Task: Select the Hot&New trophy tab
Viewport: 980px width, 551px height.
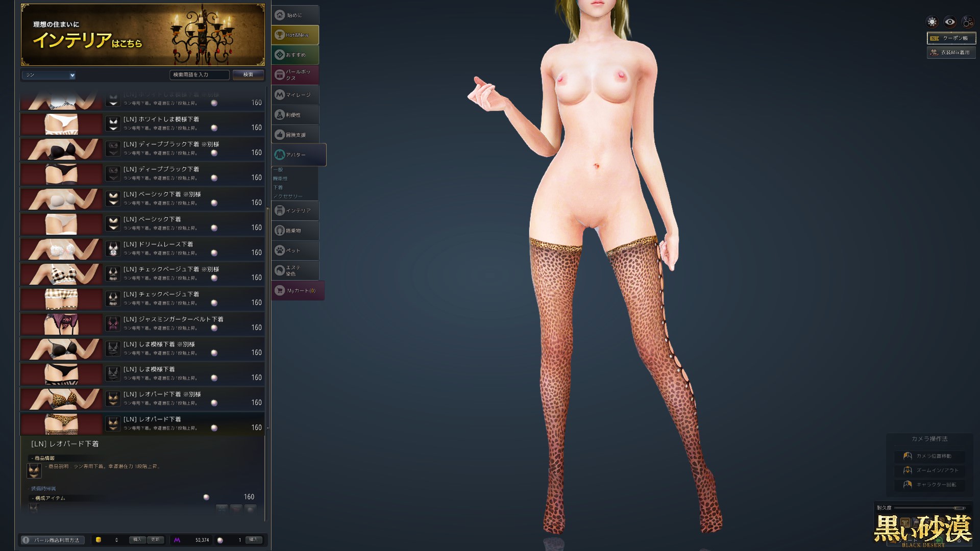Action: (295, 35)
